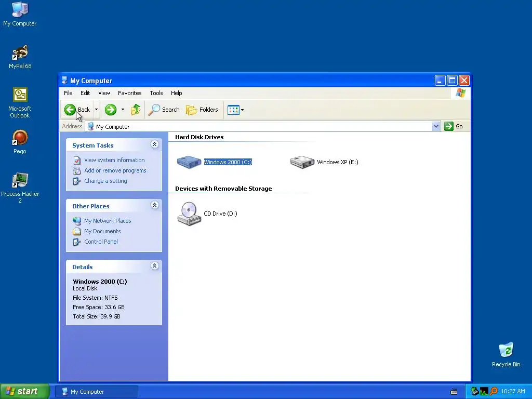Click the Control Panel icon in sidebar
Viewport: 532px width, 399px height.
click(77, 242)
